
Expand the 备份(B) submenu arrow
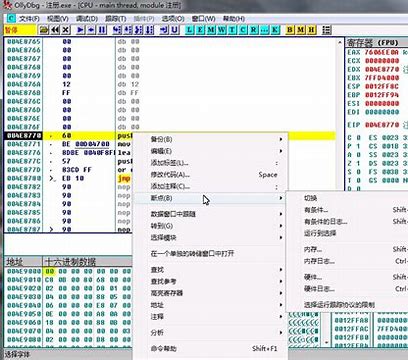click(281, 139)
